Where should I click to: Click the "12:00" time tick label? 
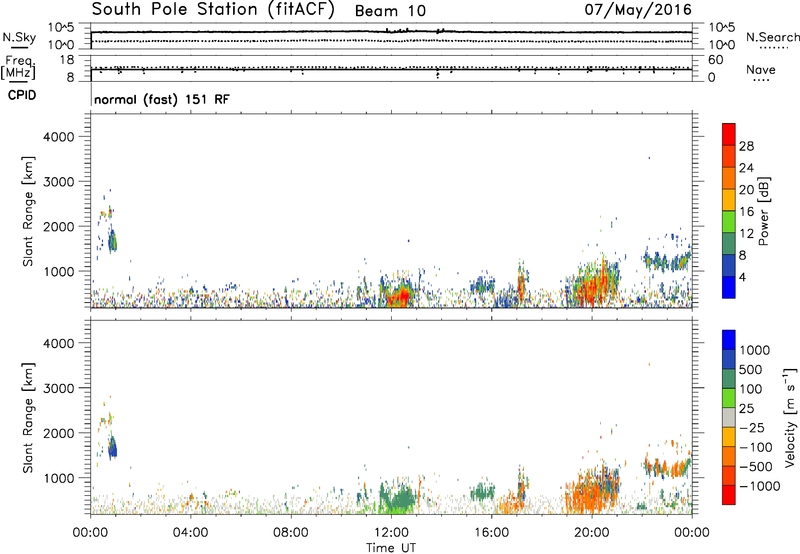[391, 533]
